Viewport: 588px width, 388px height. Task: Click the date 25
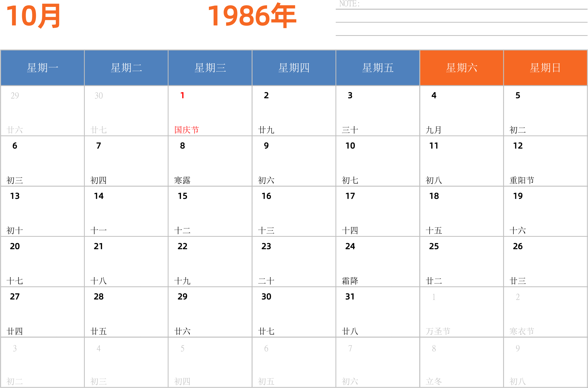[434, 246]
